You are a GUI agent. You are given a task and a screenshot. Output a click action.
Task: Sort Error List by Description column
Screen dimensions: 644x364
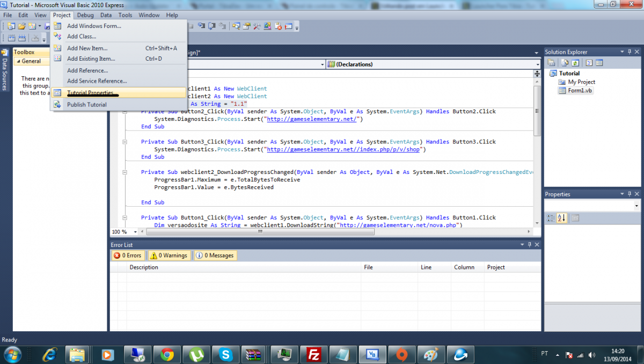point(244,267)
